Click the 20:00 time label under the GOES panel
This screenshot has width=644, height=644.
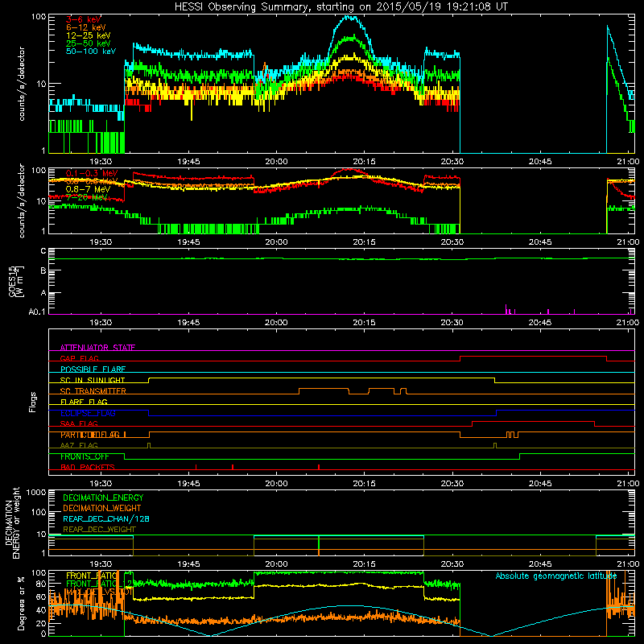click(x=276, y=323)
